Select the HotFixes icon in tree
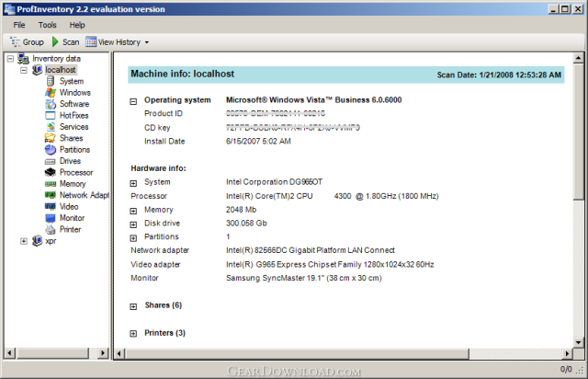Viewport: 588px width, 379px height. 51,115
